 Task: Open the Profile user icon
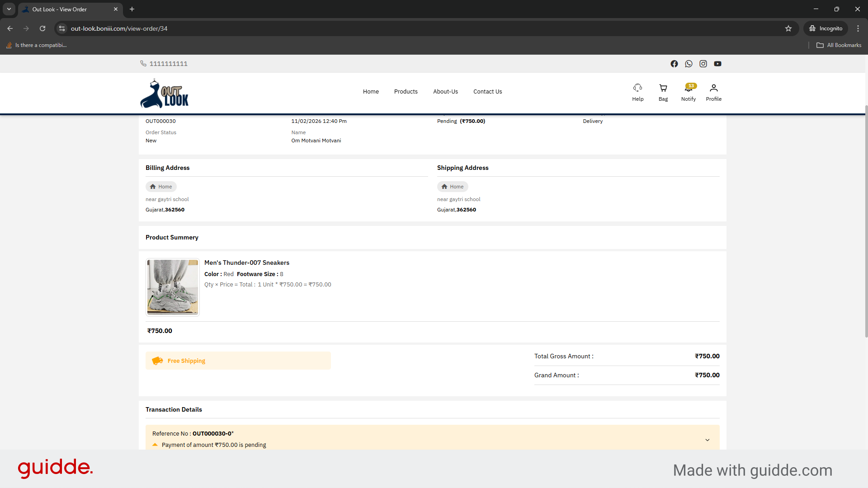[x=713, y=88]
